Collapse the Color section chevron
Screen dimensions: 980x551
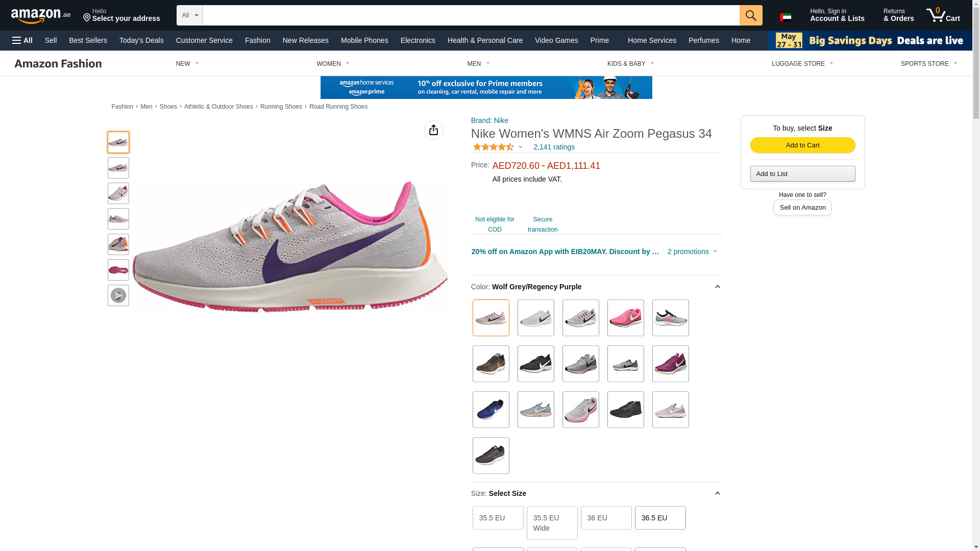717,287
